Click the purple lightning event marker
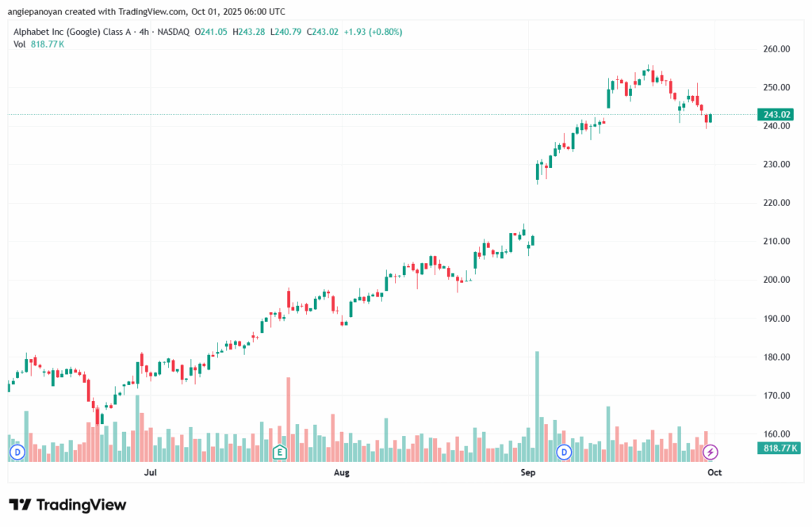Image resolution: width=812 pixels, height=527 pixels. coord(710,453)
